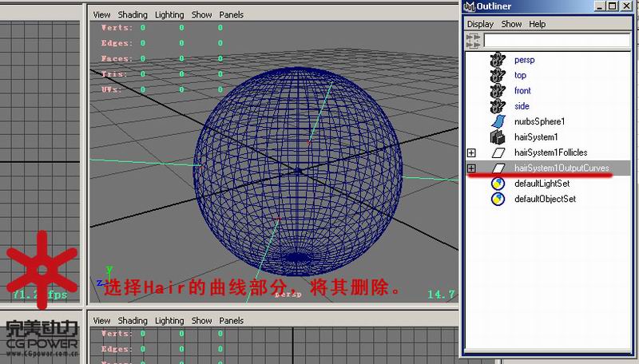
Task: Open the persp viewport Shading menu
Action: pos(133,14)
